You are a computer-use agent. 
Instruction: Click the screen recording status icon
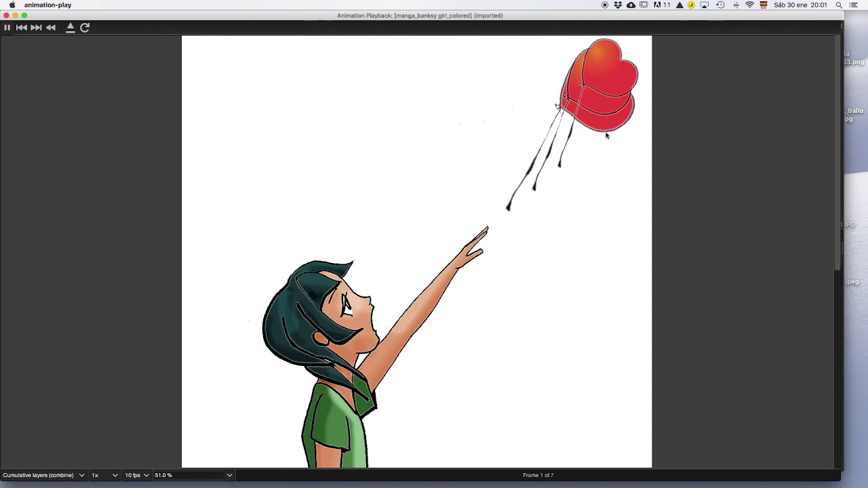click(x=605, y=5)
